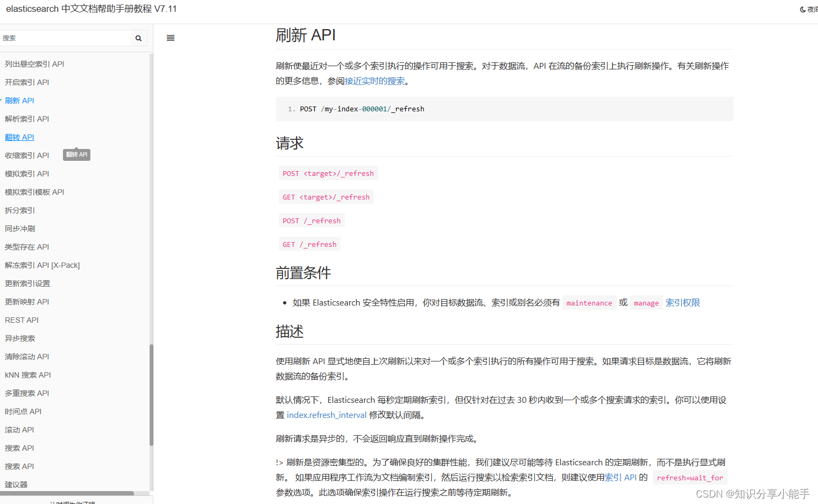This screenshot has width=818, height=504.
Task: Open '开启索引 API' in sidebar
Action: point(27,82)
